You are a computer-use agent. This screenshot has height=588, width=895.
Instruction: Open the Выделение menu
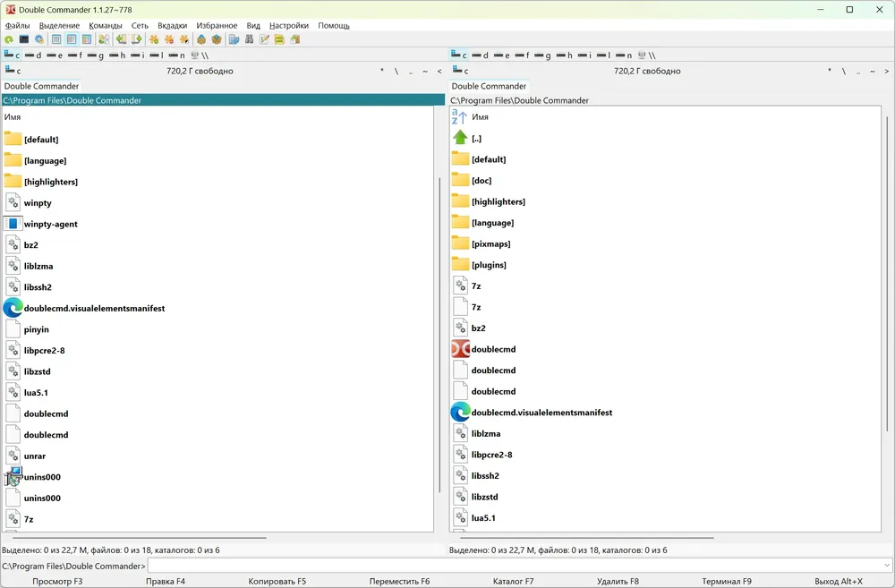tap(59, 26)
